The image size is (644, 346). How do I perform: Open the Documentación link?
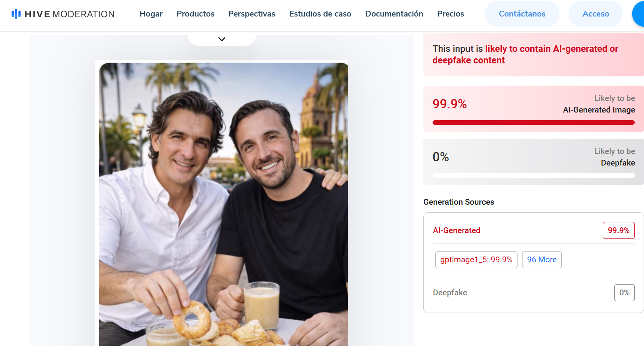coord(394,14)
